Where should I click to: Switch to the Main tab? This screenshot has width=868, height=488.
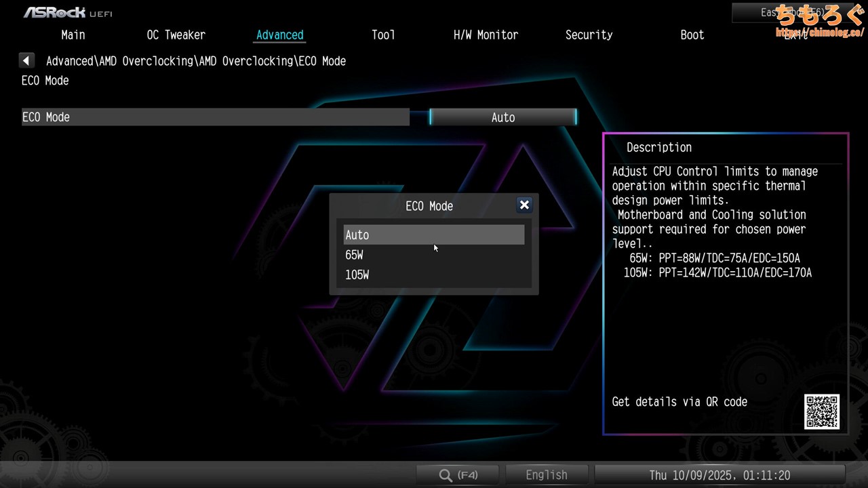(x=73, y=35)
